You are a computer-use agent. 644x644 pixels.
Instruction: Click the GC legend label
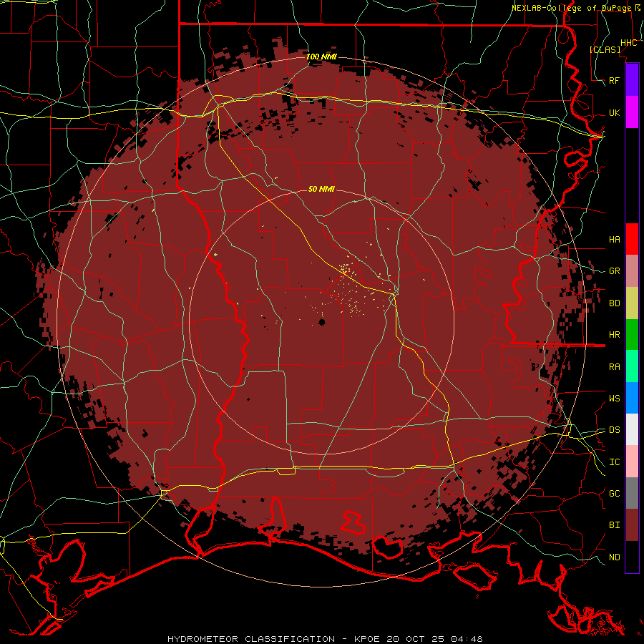[x=614, y=493]
